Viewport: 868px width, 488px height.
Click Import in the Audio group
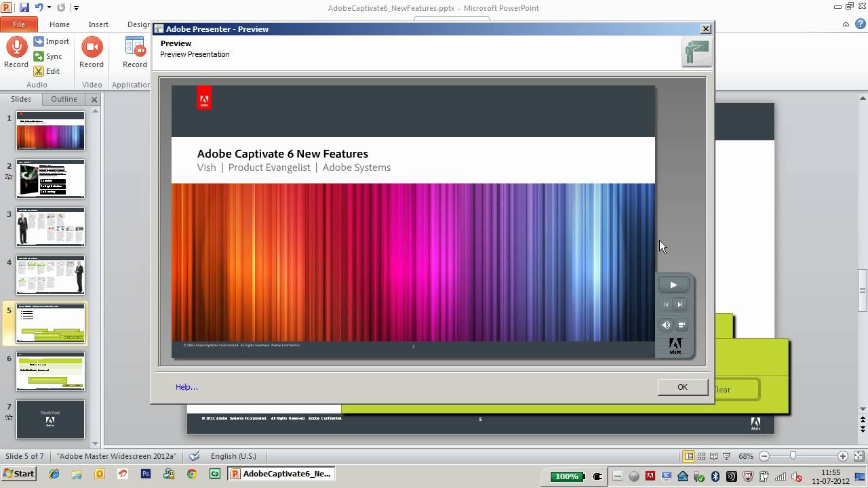coord(52,41)
